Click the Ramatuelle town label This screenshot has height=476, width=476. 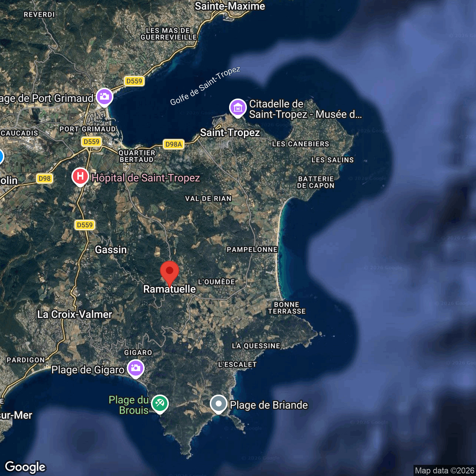point(170,289)
